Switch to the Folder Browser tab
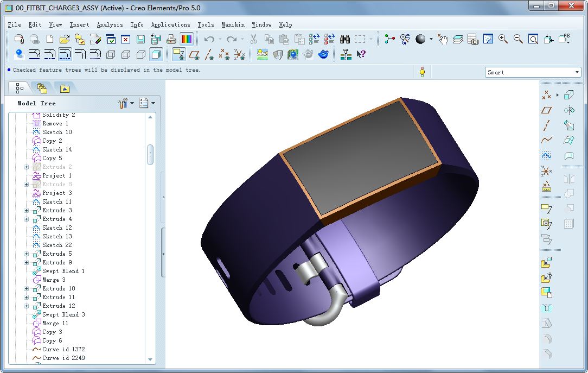This screenshot has height=373, width=588. point(42,88)
